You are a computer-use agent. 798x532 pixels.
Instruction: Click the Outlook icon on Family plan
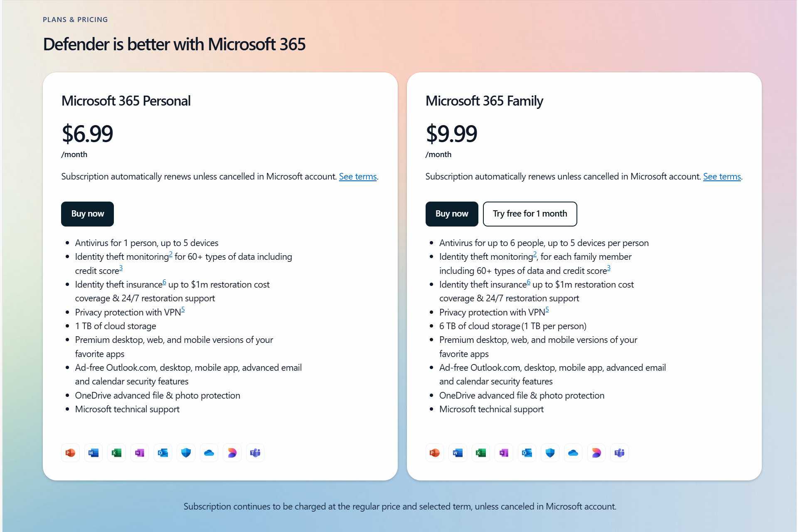pyautogui.click(x=525, y=453)
